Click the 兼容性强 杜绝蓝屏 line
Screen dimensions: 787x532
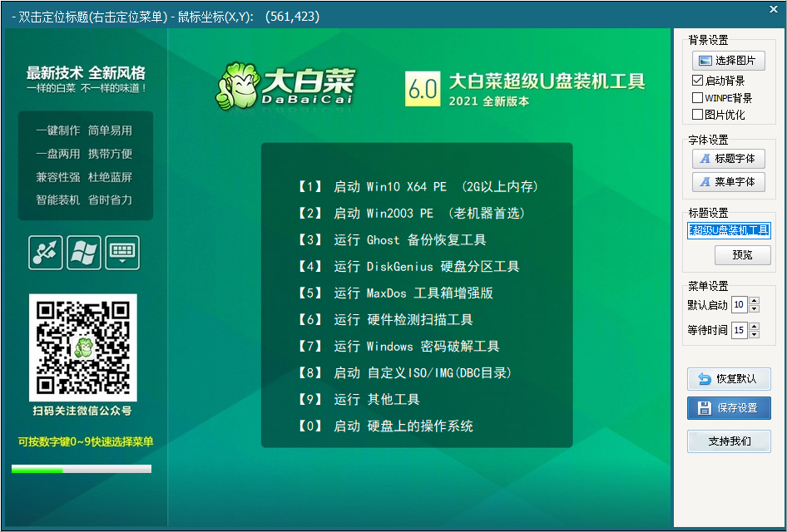click(x=84, y=178)
